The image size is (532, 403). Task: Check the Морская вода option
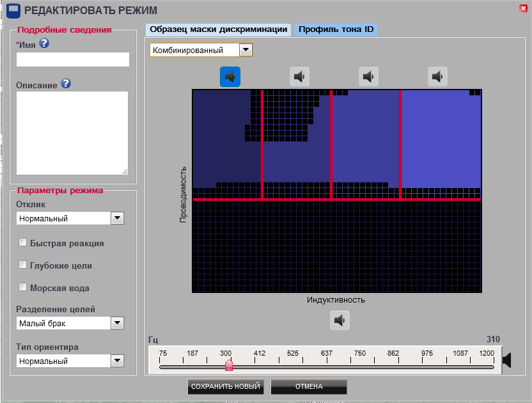pyautogui.click(x=23, y=287)
